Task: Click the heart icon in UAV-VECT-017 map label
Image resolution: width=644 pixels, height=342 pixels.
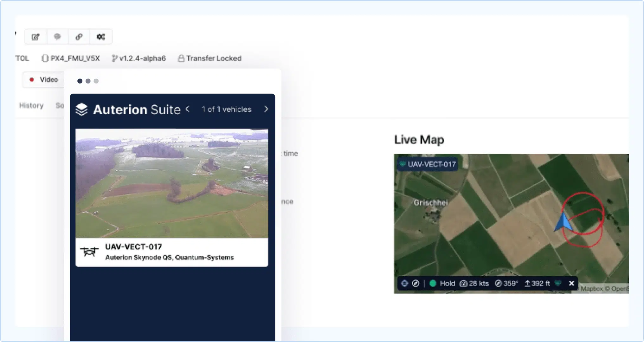Action: point(402,164)
